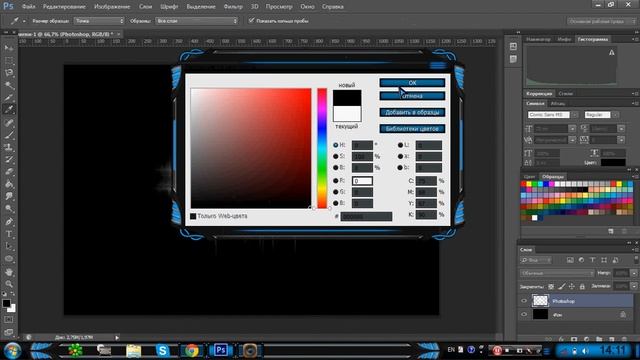
Task: Click the Отмена cancel button
Action: pos(412,96)
